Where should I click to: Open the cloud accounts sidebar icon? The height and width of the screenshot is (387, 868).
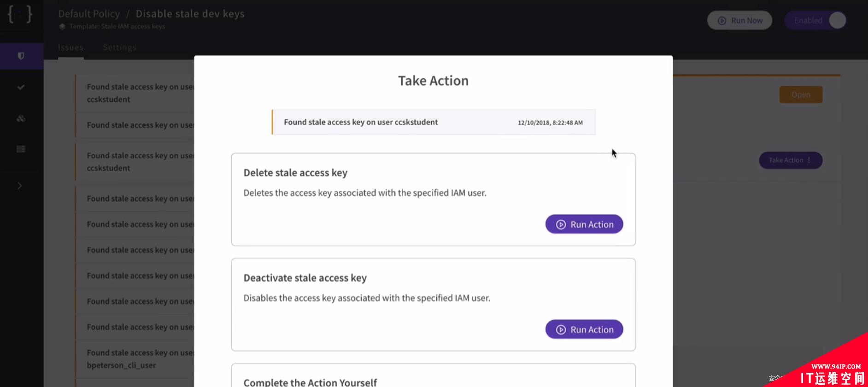[21, 118]
